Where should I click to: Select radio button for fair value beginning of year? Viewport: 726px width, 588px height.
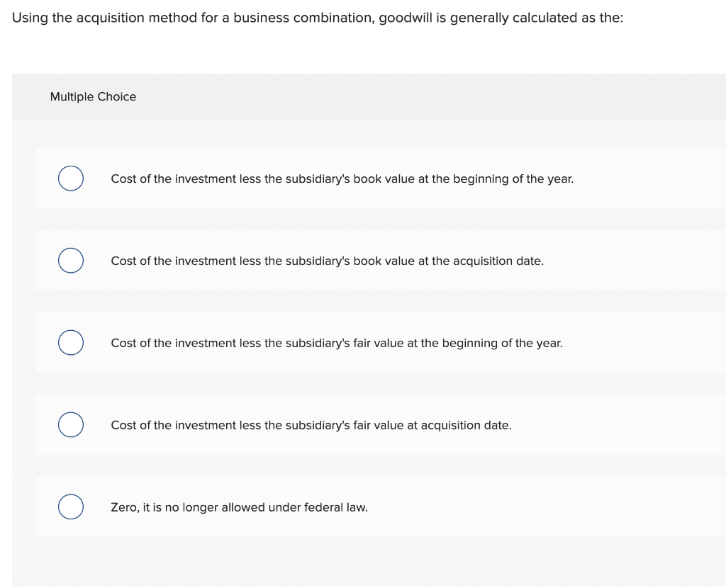tap(70, 343)
